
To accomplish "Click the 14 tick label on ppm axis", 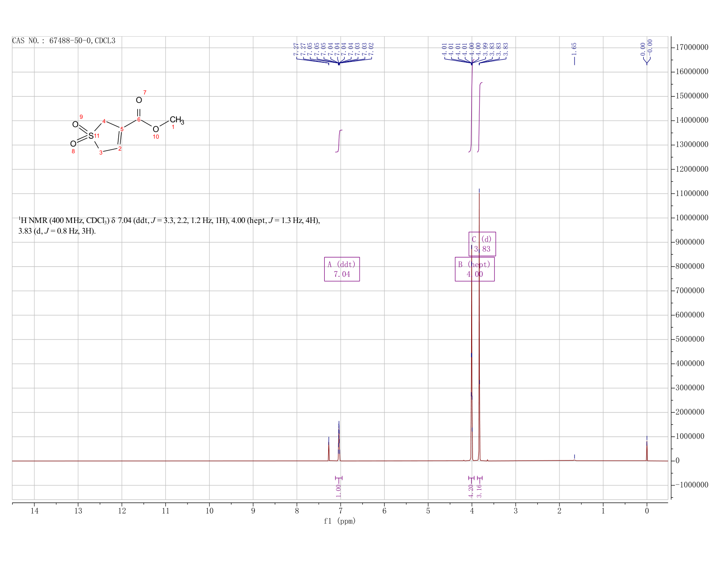I will tap(34, 511).
